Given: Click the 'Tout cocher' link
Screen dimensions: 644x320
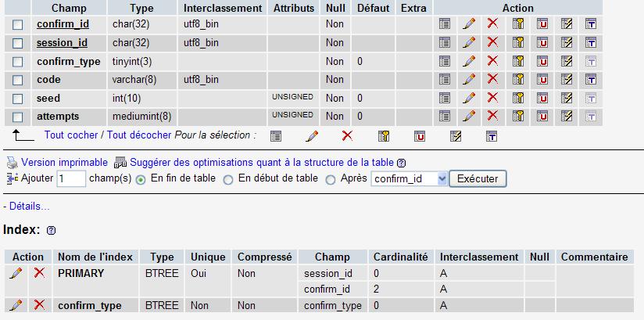Looking at the screenshot, I should coord(71,135).
